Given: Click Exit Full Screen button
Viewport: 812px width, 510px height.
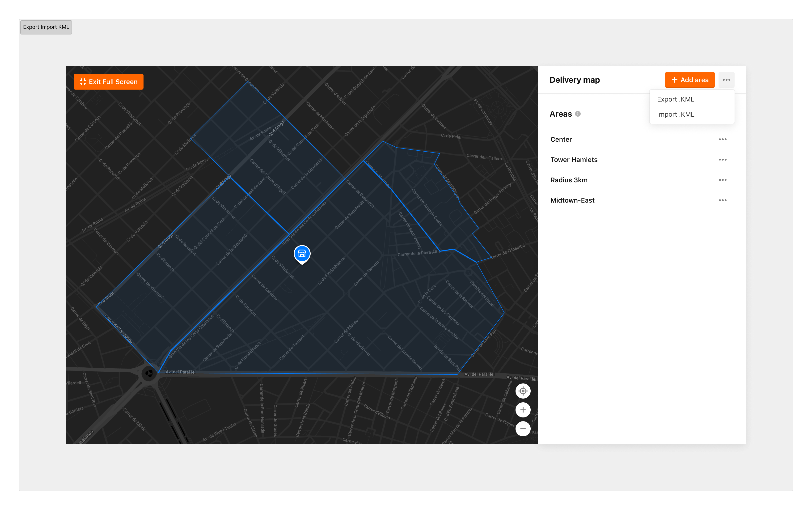Looking at the screenshot, I should tap(108, 82).
